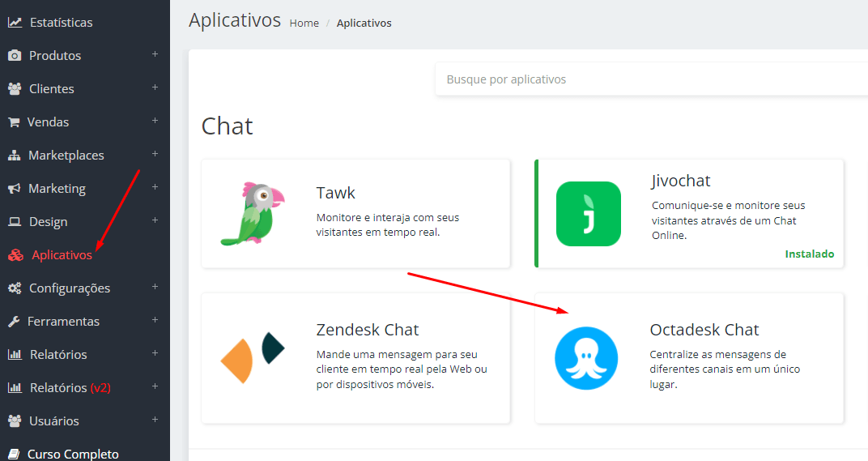Click the Marketplaces sitemap icon
The width and height of the screenshot is (868, 461).
15,155
